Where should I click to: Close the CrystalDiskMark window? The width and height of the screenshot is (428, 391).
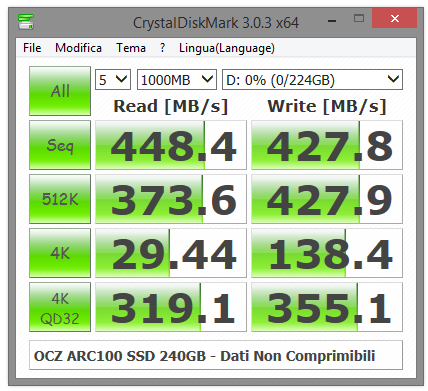click(x=395, y=19)
